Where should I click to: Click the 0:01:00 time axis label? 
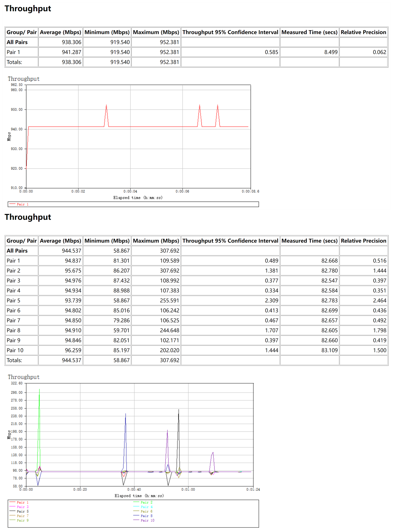pos(188,489)
